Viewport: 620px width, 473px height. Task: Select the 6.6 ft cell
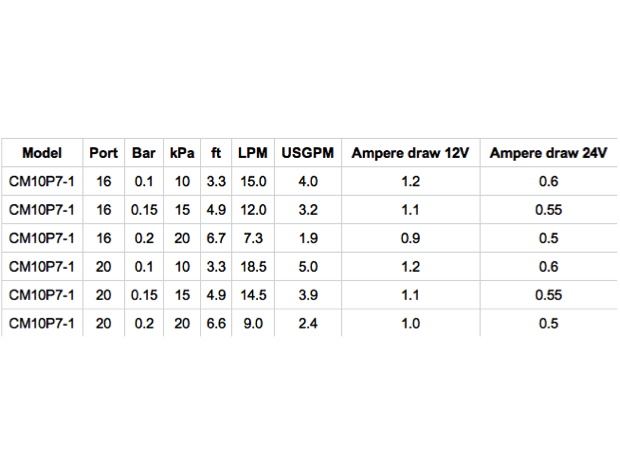(216, 324)
